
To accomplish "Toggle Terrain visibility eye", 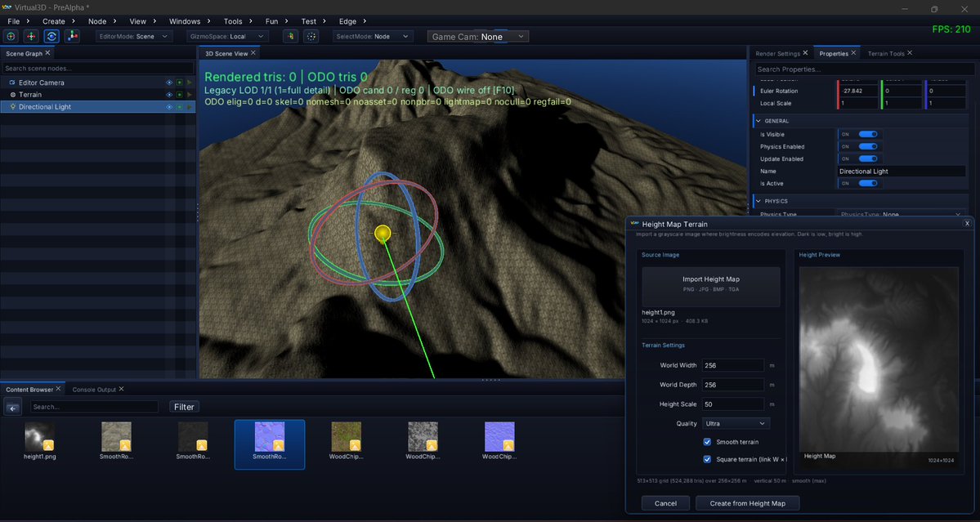I will [x=168, y=94].
